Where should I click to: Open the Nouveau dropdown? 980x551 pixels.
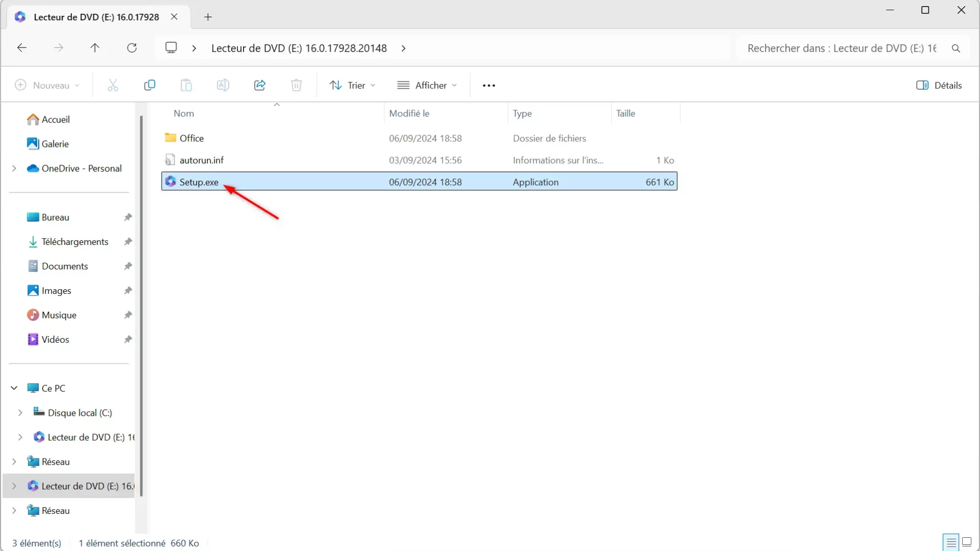(47, 85)
